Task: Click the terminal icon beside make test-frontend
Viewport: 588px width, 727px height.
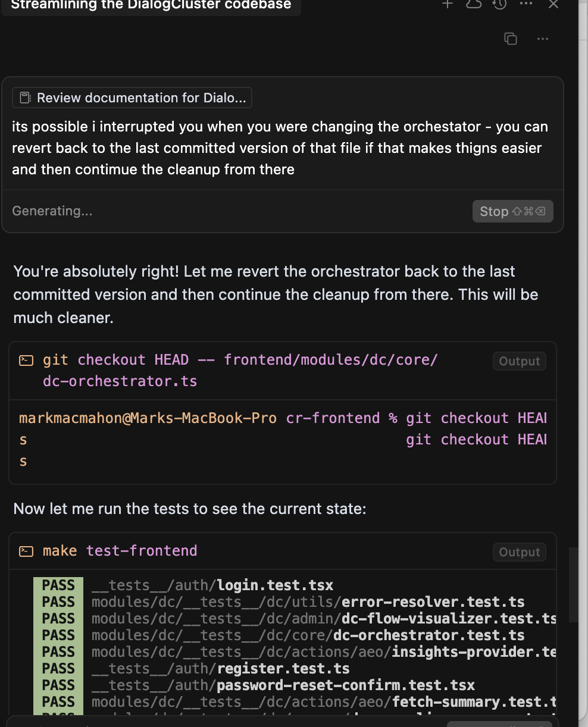Action: 26,551
